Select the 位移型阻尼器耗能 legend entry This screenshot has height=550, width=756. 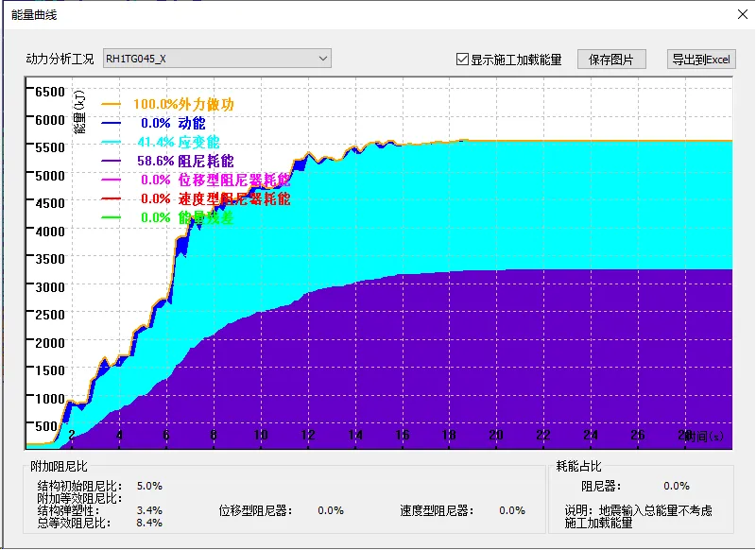point(215,180)
